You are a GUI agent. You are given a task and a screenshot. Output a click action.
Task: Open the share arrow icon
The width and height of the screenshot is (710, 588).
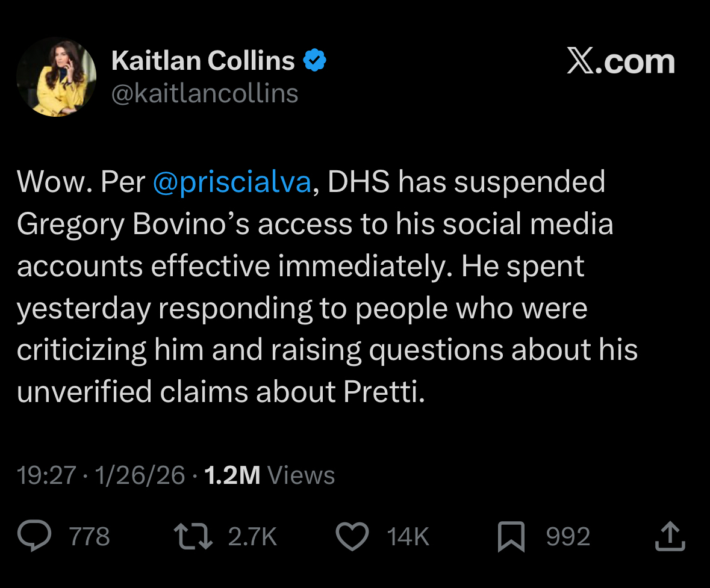pyautogui.click(x=670, y=537)
